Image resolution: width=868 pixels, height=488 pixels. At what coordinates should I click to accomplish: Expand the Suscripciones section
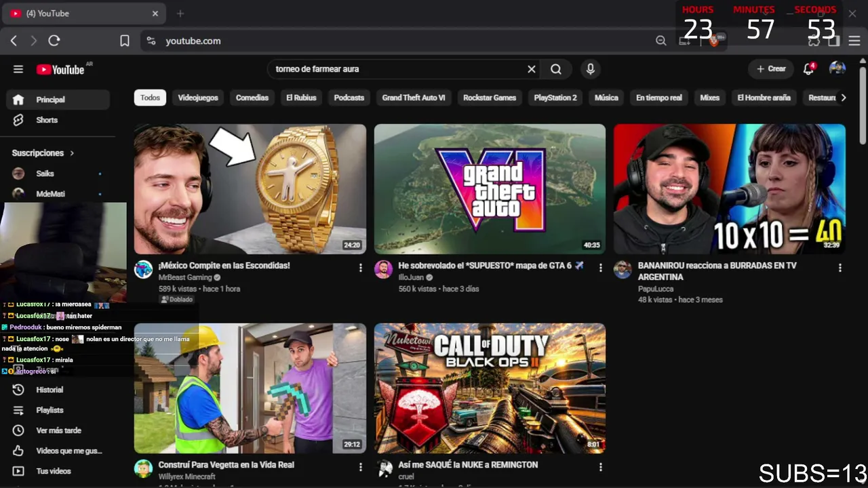pos(43,153)
